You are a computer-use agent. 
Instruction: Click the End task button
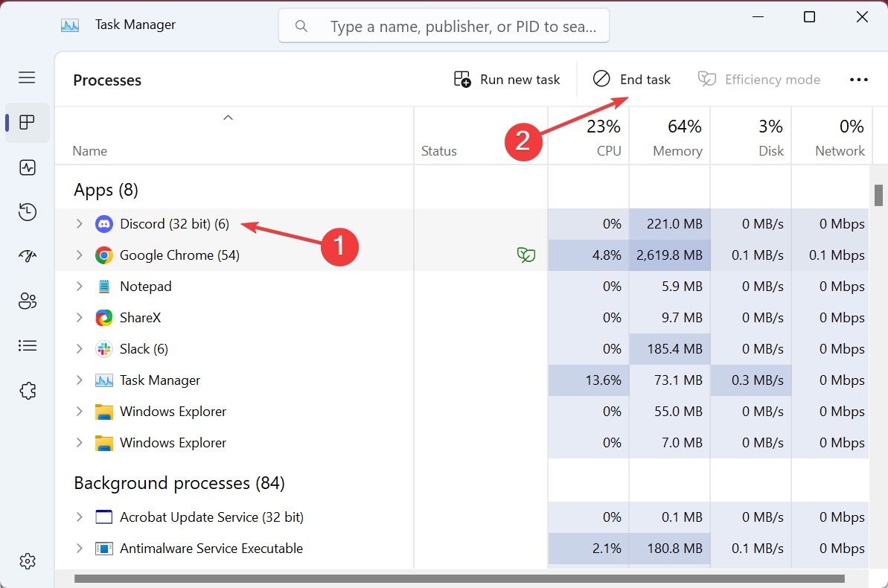point(631,80)
